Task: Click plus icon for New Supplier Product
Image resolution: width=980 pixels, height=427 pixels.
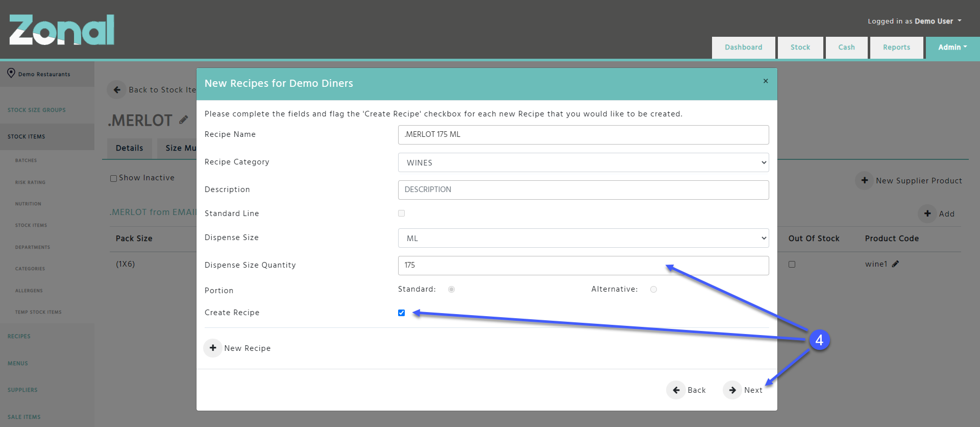Action: coord(865,180)
